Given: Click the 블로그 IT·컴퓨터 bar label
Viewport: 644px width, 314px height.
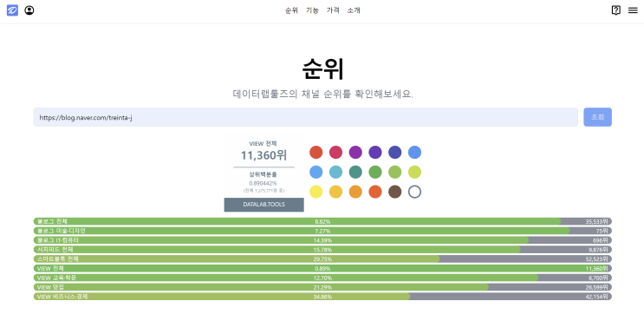Looking at the screenshot, I should [x=58, y=240].
